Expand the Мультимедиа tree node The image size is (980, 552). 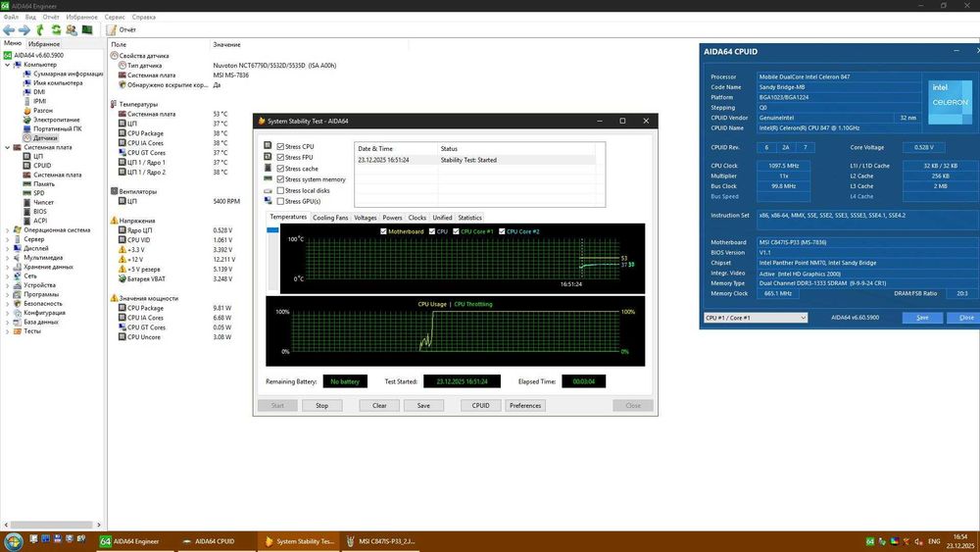click(8, 258)
